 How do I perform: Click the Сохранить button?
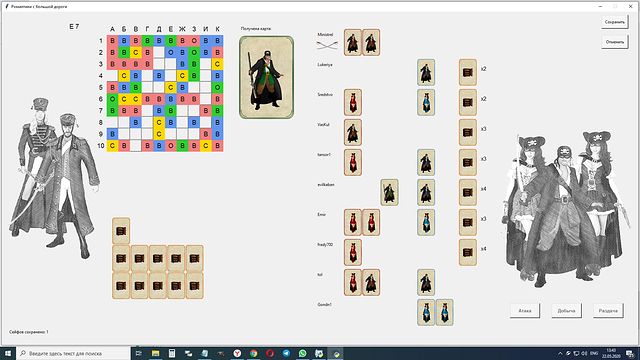point(615,22)
